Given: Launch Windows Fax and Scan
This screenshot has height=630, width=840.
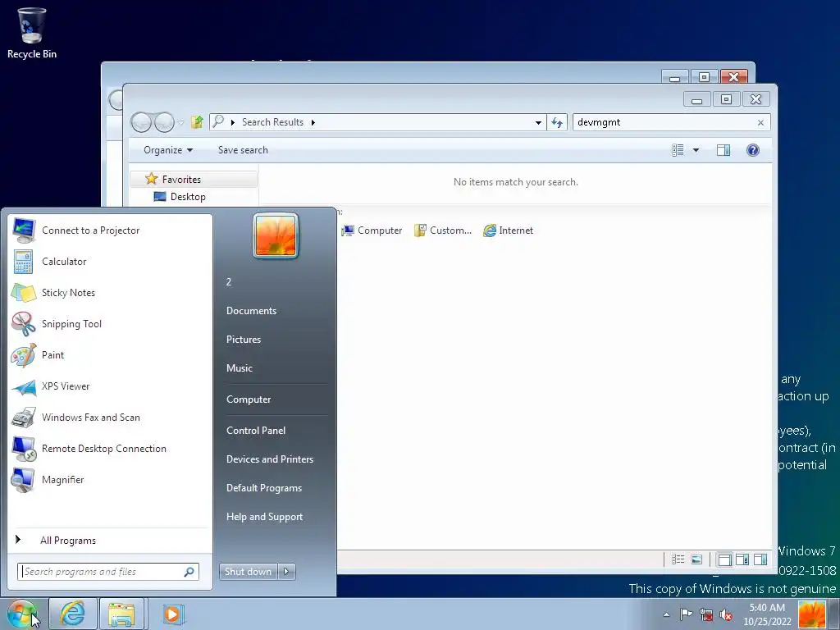Looking at the screenshot, I should 110,418.
